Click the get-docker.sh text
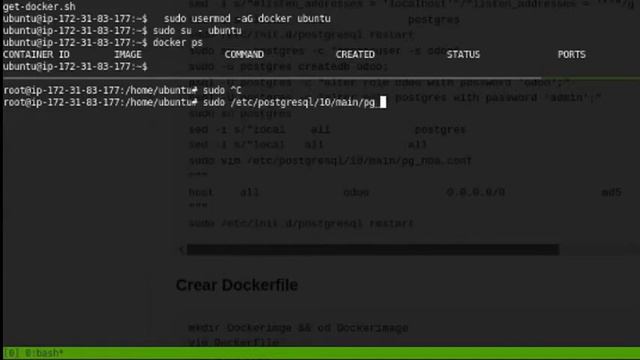This screenshot has width=640, height=360. coord(39,7)
